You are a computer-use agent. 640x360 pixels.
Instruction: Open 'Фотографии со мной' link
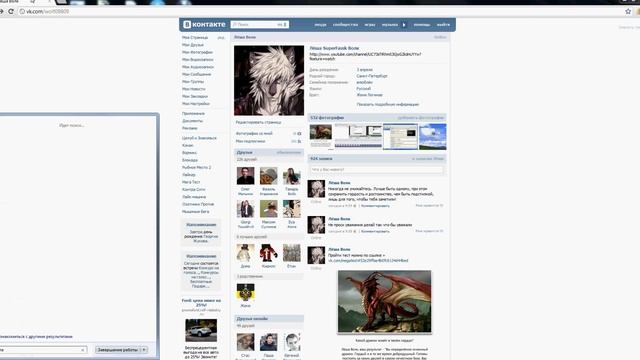(254, 133)
